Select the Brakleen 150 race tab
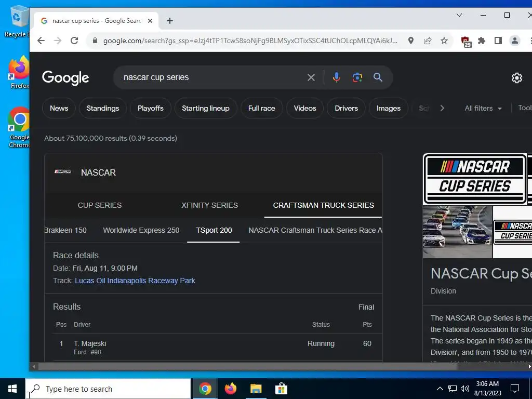The width and height of the screenshot is (532, 399). tap(65, 230)
